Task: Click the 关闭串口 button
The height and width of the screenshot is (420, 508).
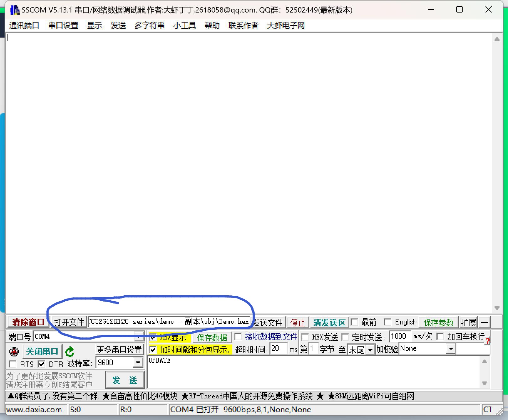Action: coord(42,351)
